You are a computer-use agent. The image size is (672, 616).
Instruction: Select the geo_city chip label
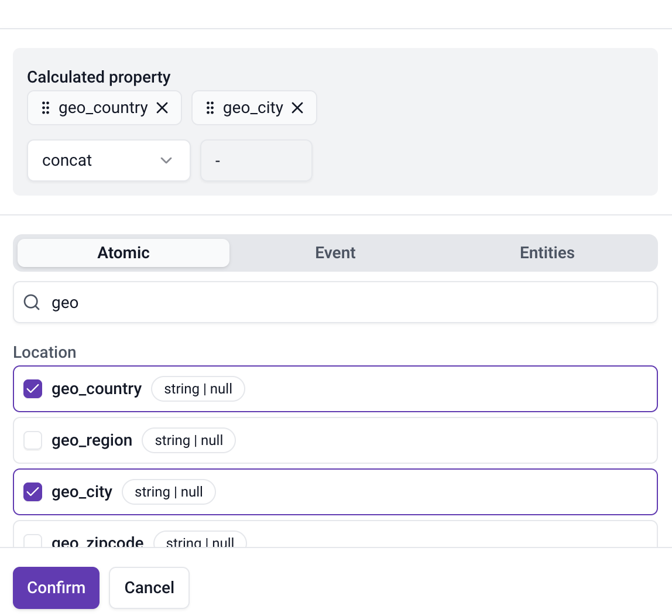253,108
